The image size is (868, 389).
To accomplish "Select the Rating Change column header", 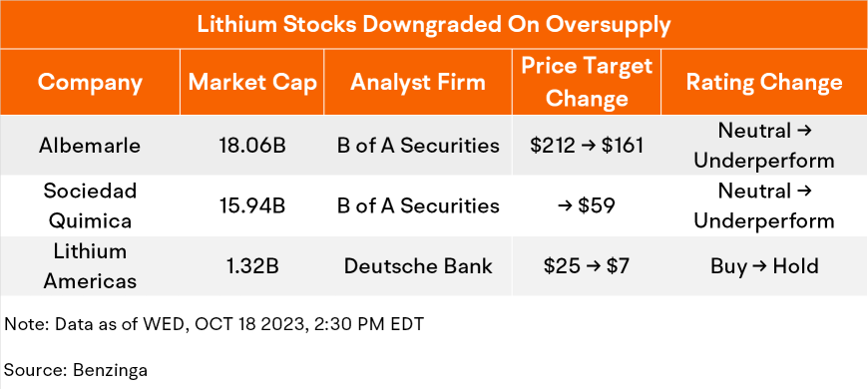I will [764, 83].
